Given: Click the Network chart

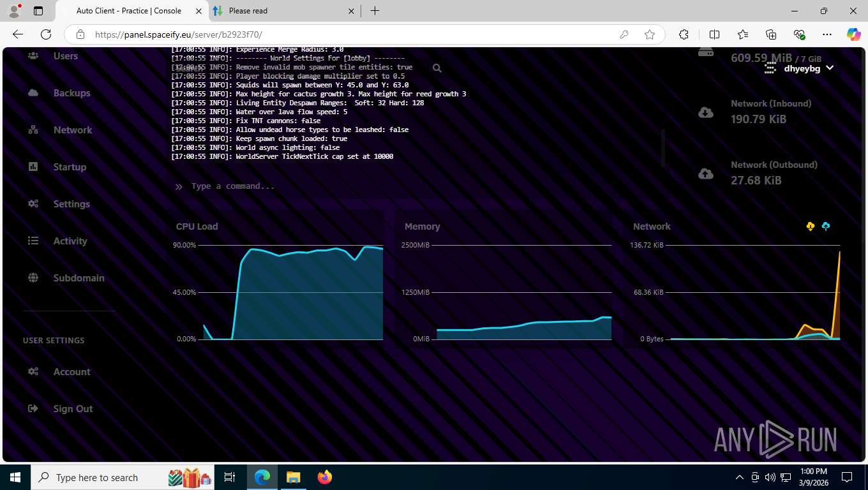Looking at the screenshot, I should [734, 292].
